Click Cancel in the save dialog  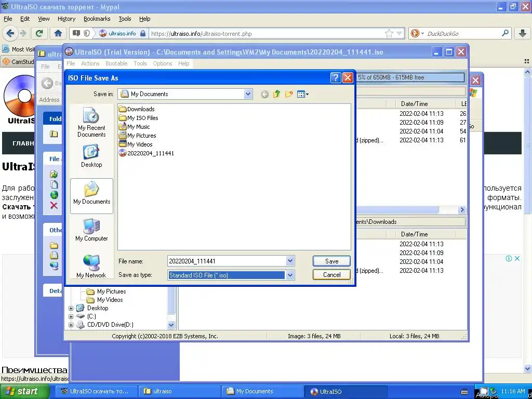click(331, 274)
